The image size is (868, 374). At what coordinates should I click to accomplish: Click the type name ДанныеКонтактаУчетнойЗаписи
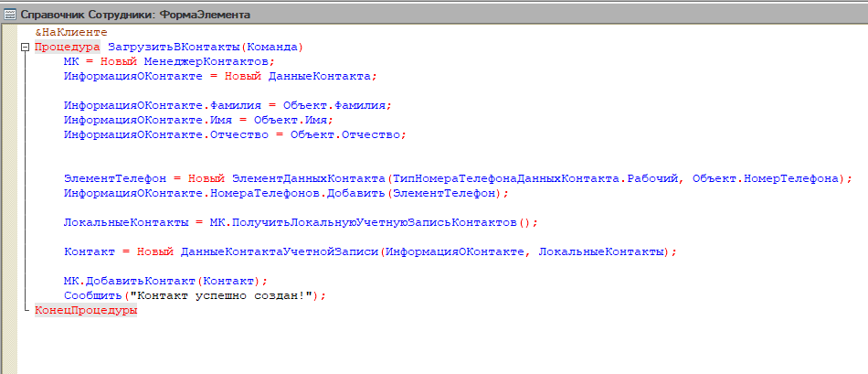279,252
